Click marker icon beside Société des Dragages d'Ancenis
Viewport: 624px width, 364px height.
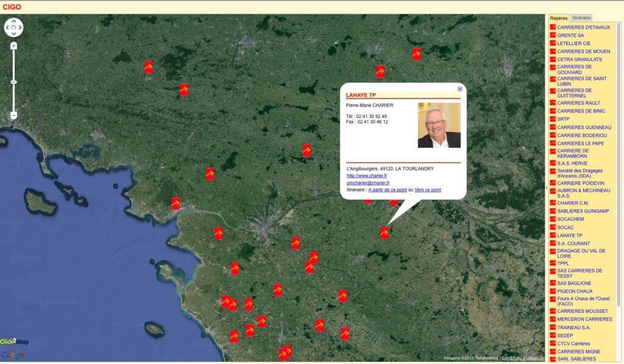click(552, 171)
